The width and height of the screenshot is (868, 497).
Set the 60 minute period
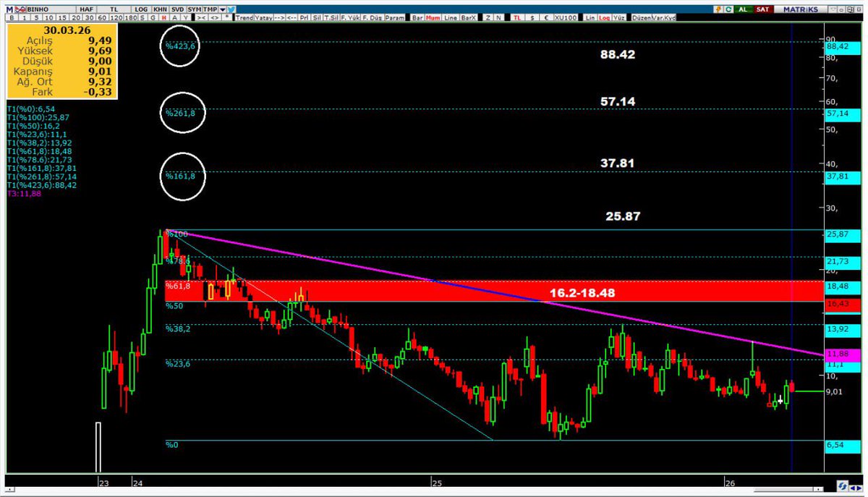(x=102, y=17)
